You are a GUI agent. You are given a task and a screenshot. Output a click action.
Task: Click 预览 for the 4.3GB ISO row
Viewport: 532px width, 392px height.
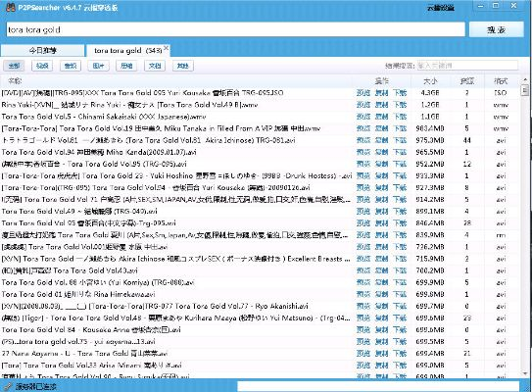tap(363, 93)
